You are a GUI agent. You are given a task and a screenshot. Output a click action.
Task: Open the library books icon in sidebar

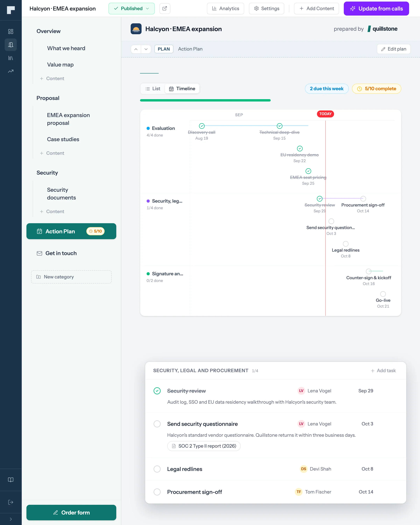(x=11, y=58)
